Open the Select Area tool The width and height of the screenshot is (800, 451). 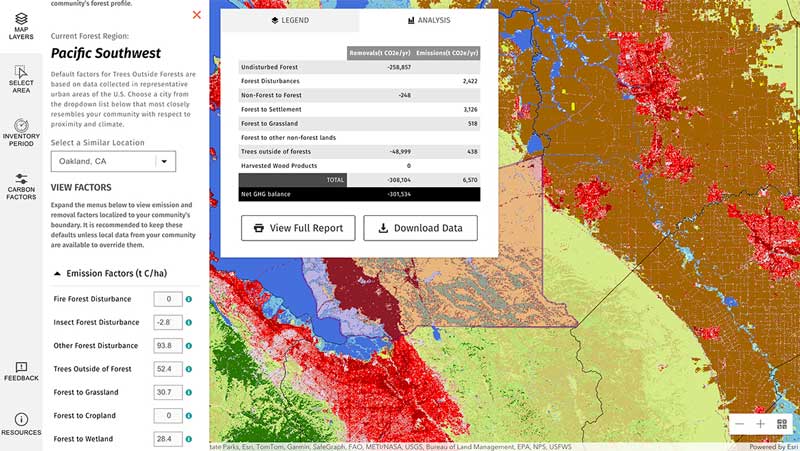pos(21,80)
